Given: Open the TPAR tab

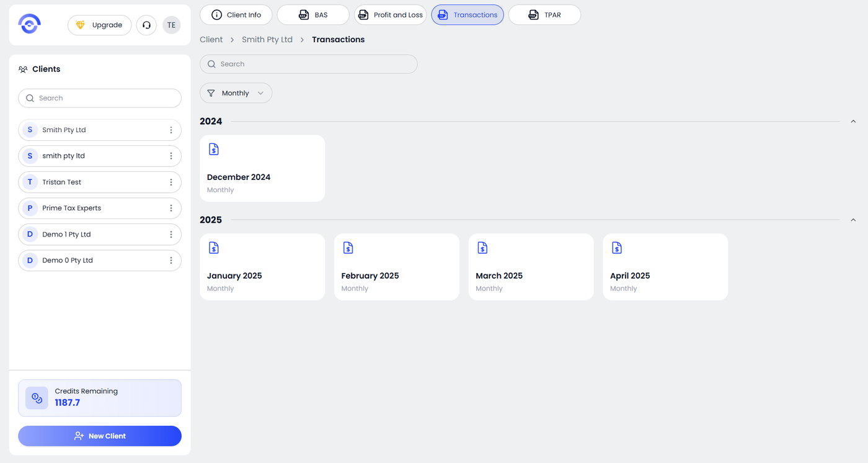Looking at the screenshot, I should click(544, 15).
